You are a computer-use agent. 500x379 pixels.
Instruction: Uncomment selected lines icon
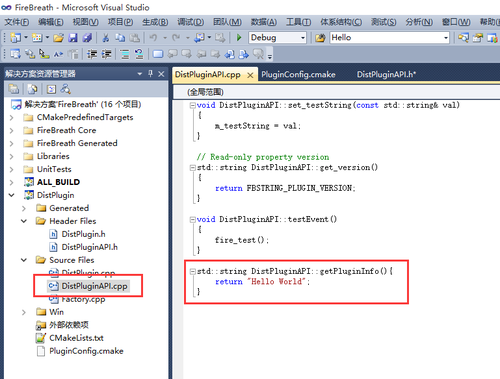pos(139,54)
